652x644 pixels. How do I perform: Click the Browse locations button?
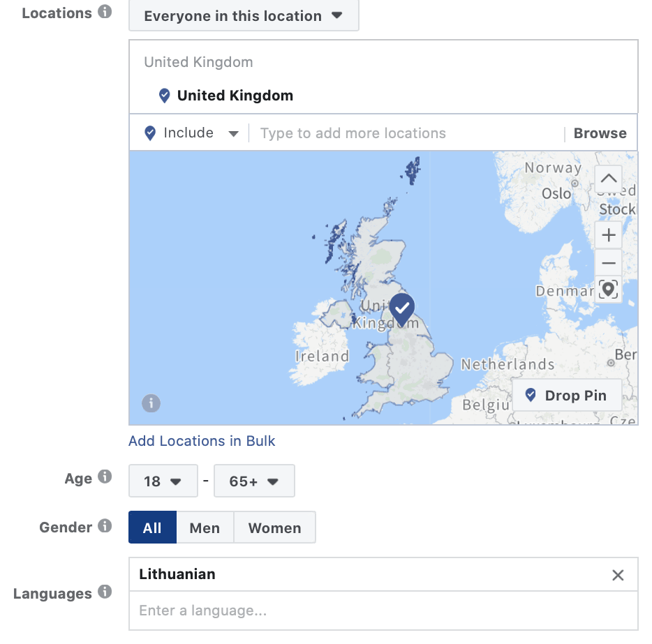pyautogui.click(x=600, y=133)
